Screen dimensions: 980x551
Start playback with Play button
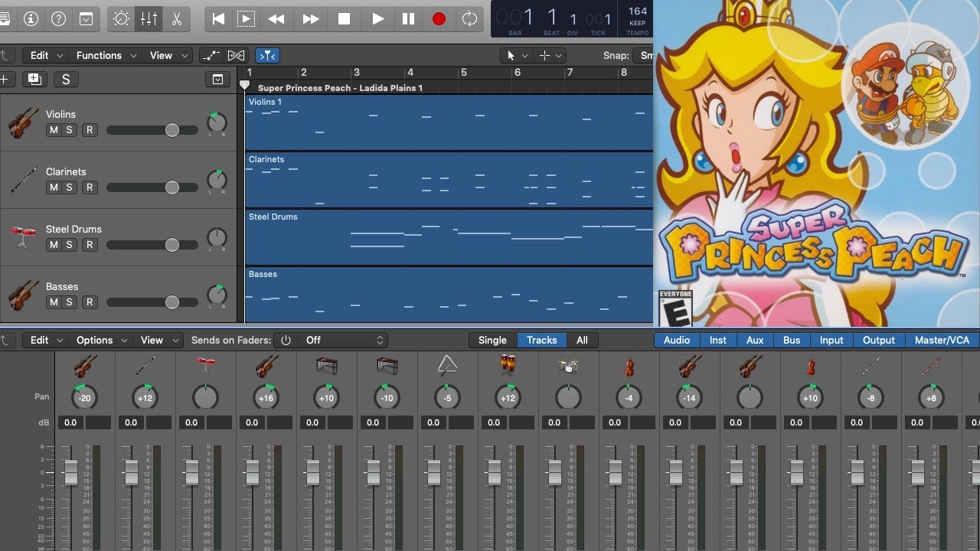click(377, 19)
